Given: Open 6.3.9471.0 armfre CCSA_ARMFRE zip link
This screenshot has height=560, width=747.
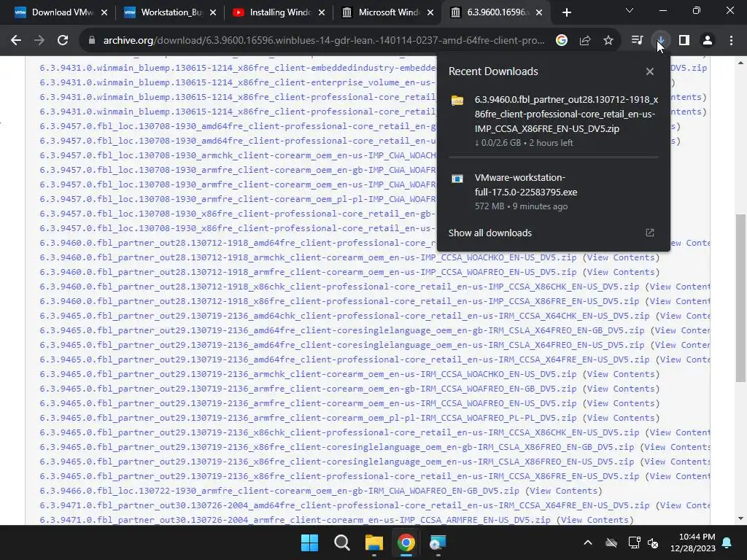Looking at the screenshot, I should tap(295, 519).
